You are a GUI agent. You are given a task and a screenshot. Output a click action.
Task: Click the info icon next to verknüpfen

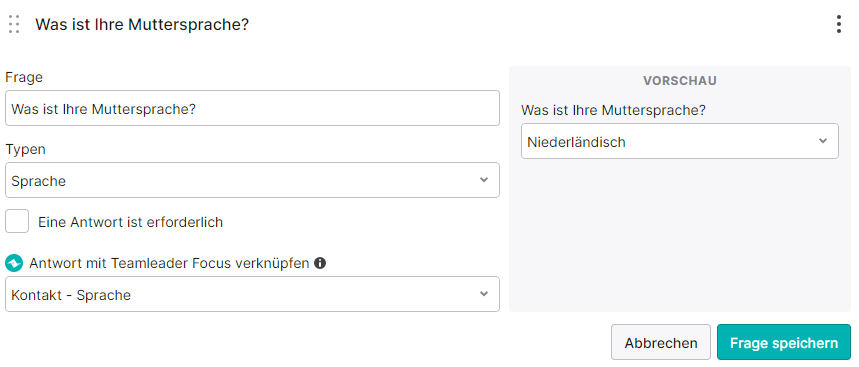pos(320,263)
